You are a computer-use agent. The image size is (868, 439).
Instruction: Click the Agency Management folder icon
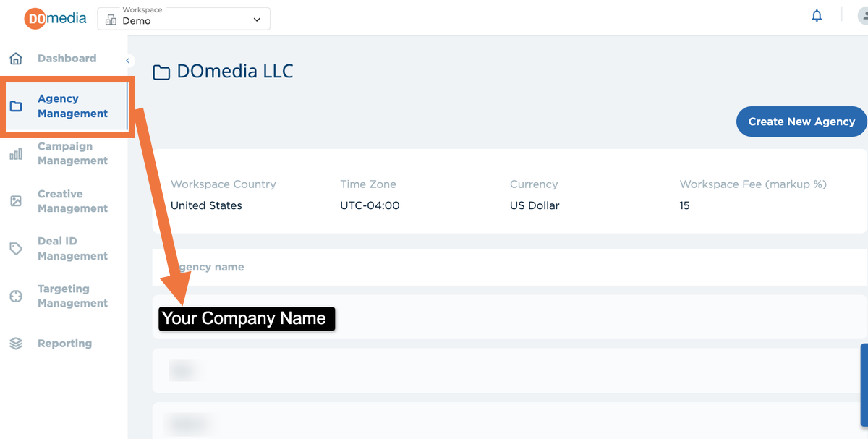[x=16, y=106]
